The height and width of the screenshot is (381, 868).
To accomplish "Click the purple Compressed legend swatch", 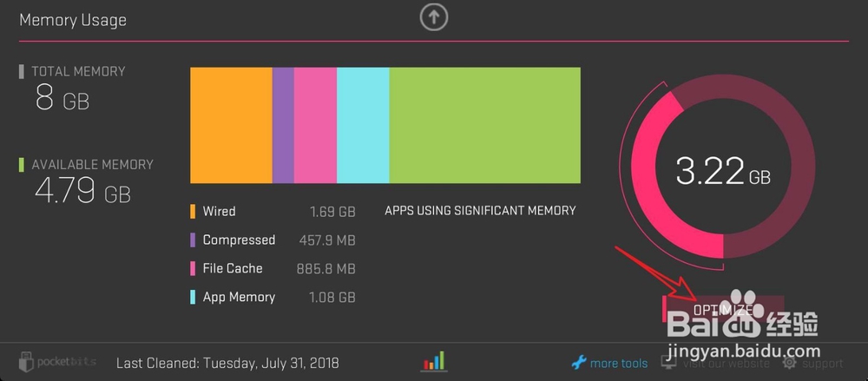I will pos(193,240).
